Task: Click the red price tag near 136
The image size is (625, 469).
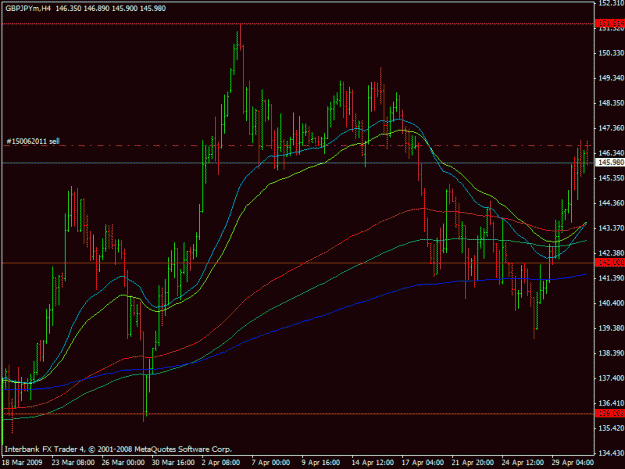Action: coord(610,413)
